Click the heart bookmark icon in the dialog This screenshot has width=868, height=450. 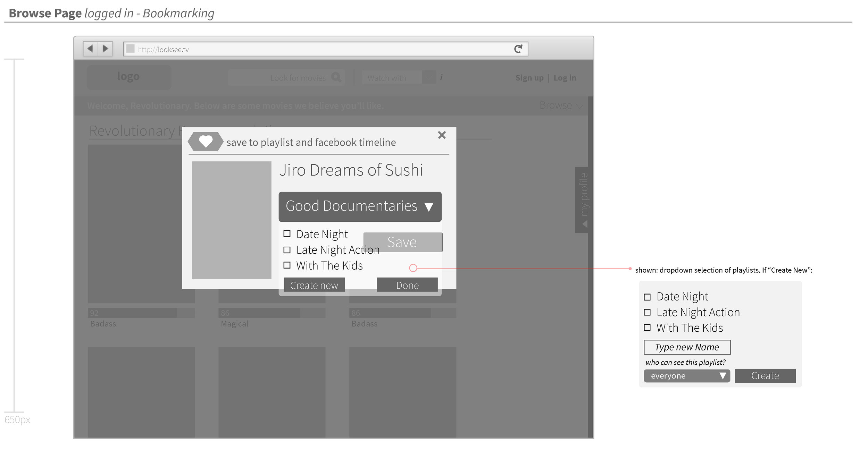(206, 142)
